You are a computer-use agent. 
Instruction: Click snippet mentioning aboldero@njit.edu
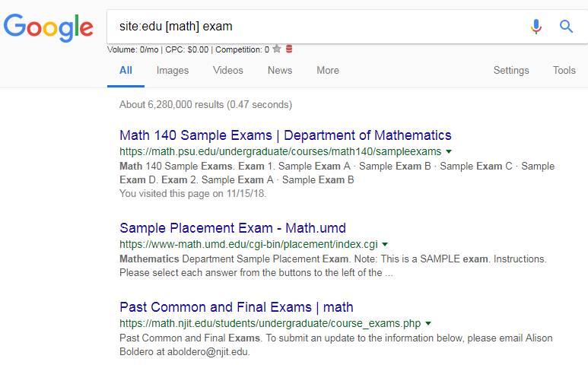(336, 344)
